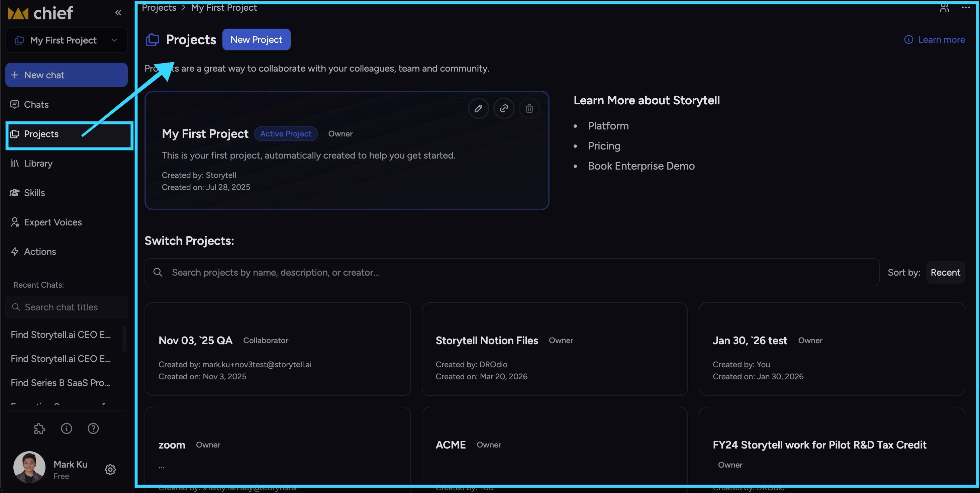Switch to the Nov 03, `25 QA project

point(278,349)
